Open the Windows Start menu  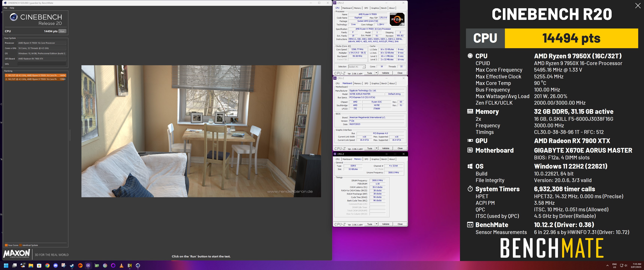tap(6, 265)
